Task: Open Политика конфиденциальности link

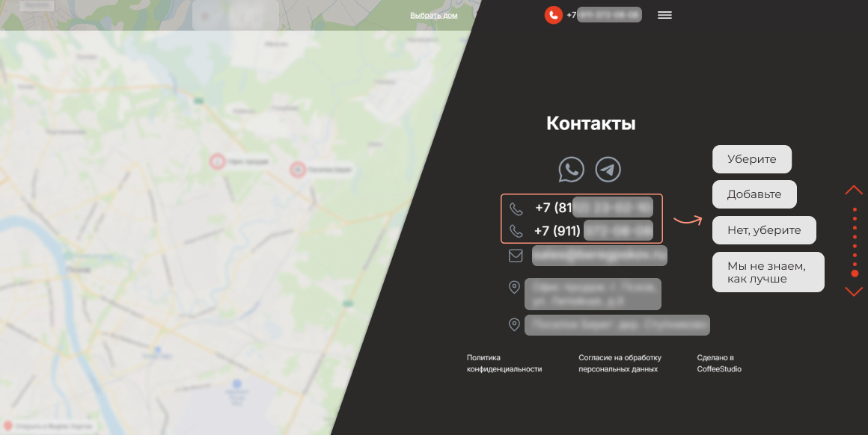Action: coord(504,362)
